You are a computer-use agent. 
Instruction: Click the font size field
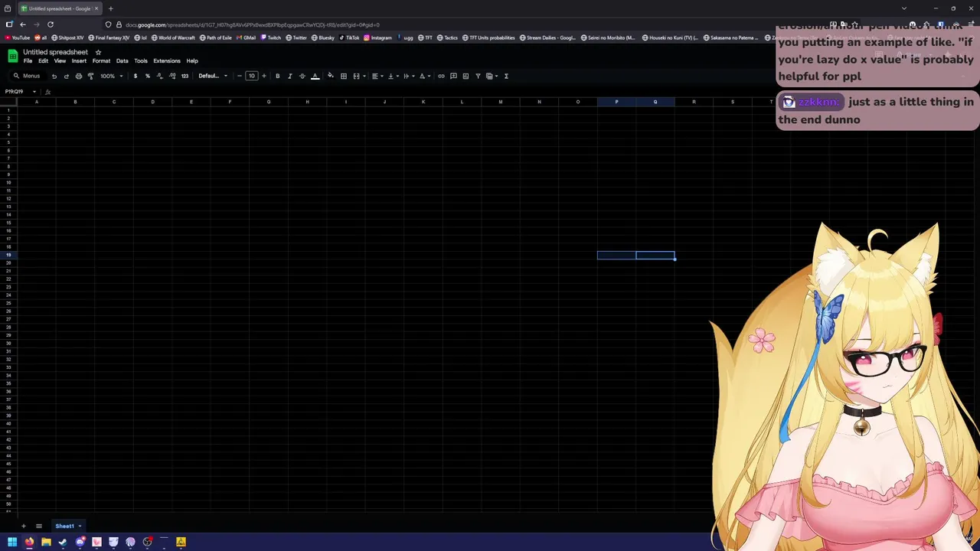point(251,76)
